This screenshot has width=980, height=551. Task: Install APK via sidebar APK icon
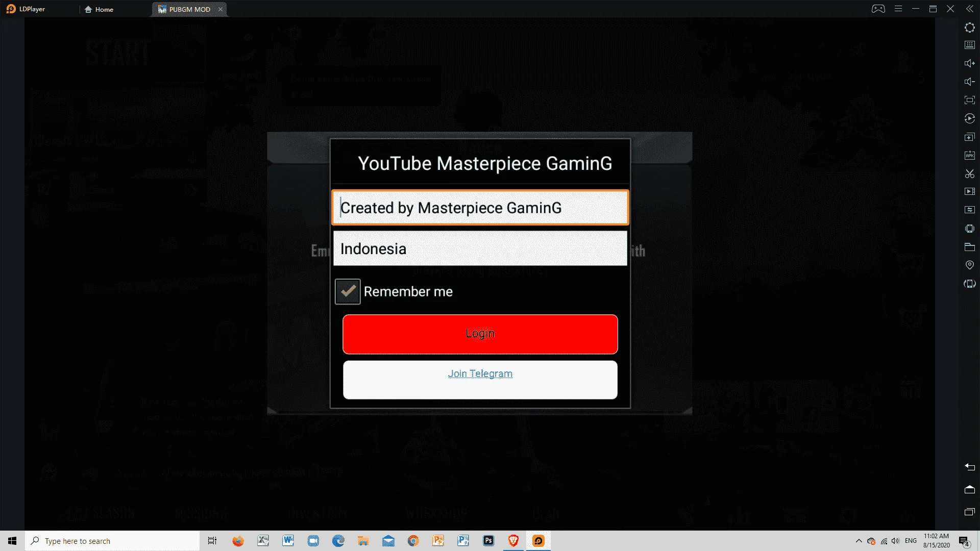tap(970, 155)
